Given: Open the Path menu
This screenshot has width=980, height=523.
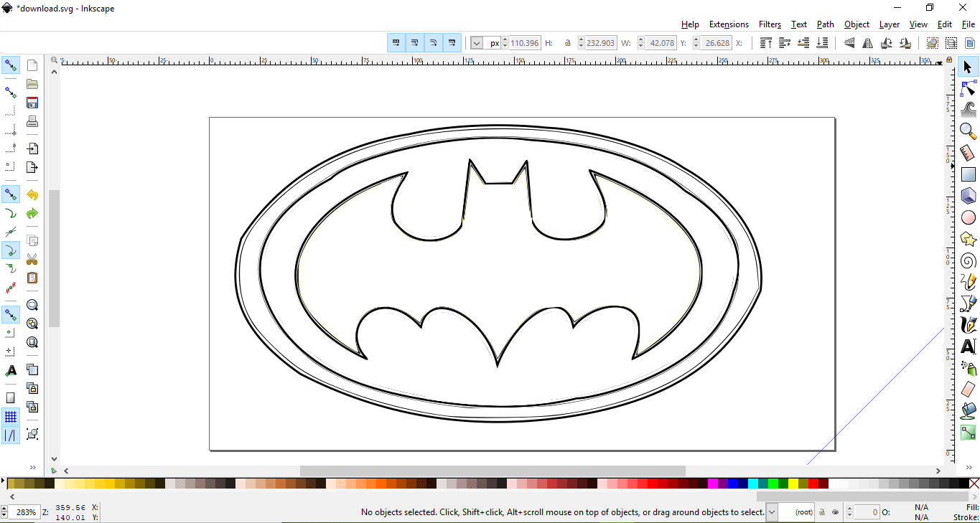Looking at the screenshot, I should coord(826,24).
